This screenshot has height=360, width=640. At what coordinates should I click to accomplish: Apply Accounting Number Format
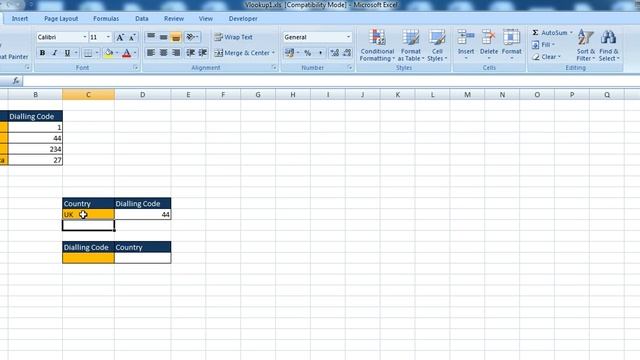pos(289,53)
